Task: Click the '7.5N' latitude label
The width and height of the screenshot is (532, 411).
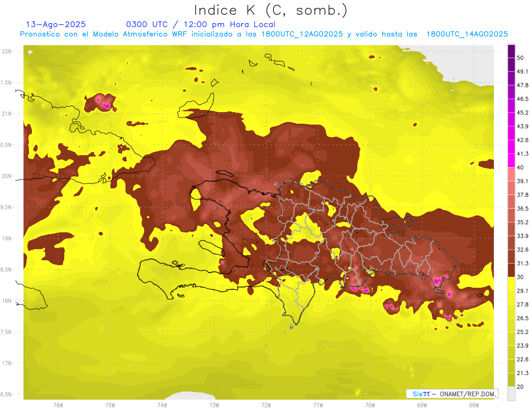Action: point(6,332)
